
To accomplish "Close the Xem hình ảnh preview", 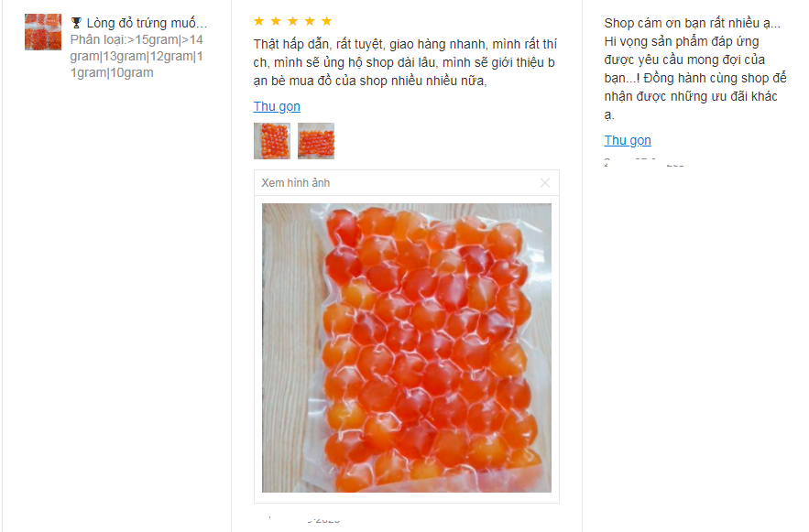I will (x=545, y=183).
